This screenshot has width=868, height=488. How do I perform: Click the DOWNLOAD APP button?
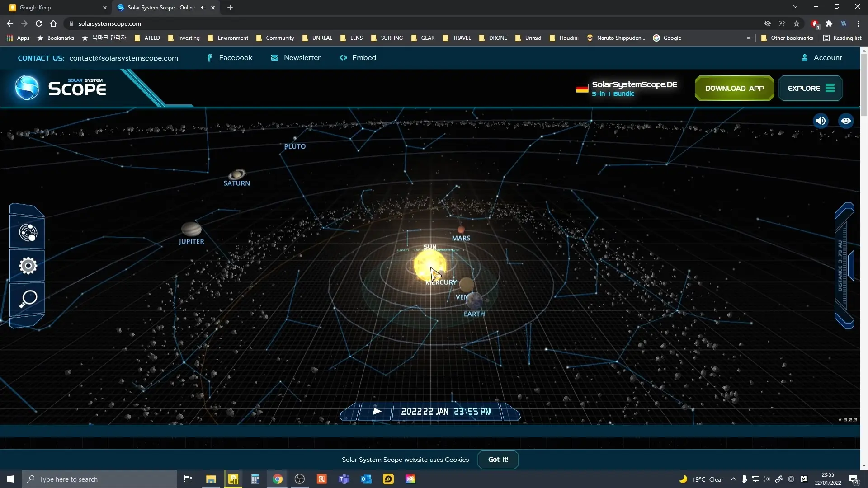(x=734, y=88)
